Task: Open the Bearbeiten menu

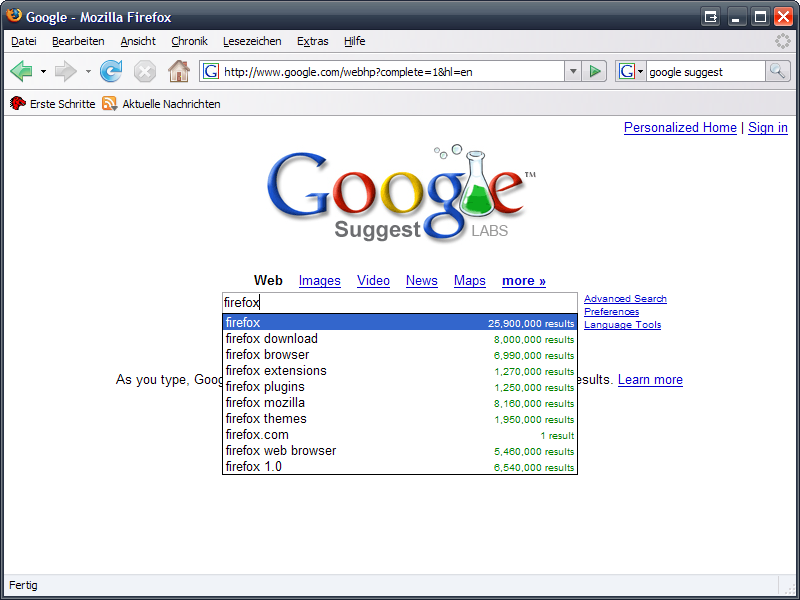Action: point(78,41)
